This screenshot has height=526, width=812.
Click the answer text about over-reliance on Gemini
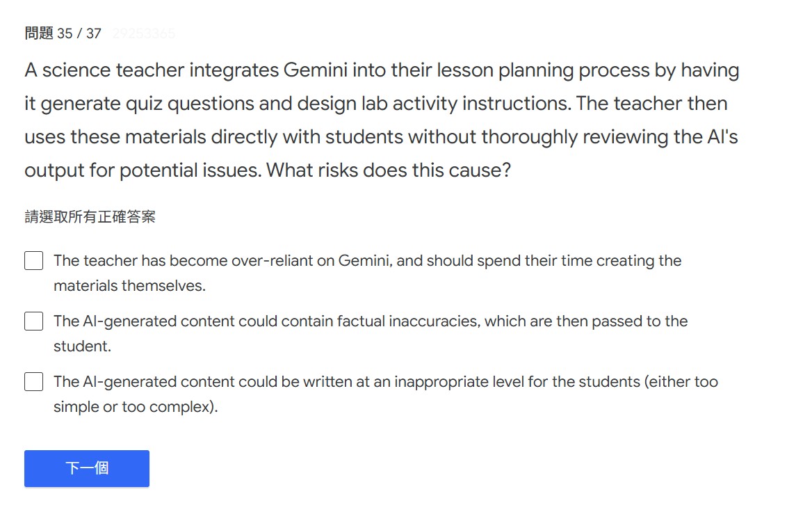pyautogui.click(x=367, y=262)
